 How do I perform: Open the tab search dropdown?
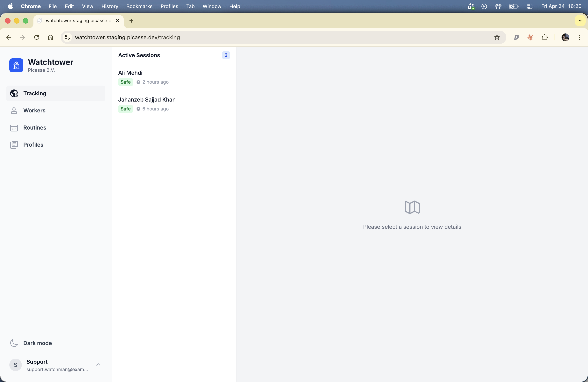tap(580, 20)
